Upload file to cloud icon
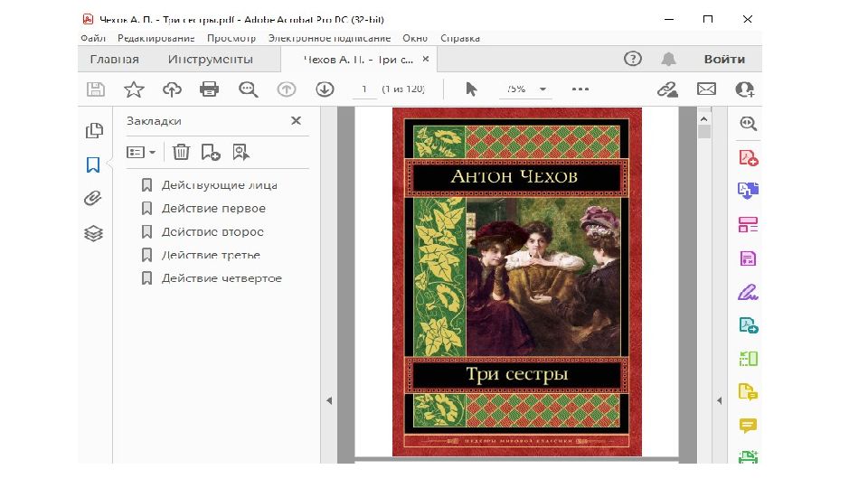Screen dimensions: 868x488 click(x=172, y=89)
